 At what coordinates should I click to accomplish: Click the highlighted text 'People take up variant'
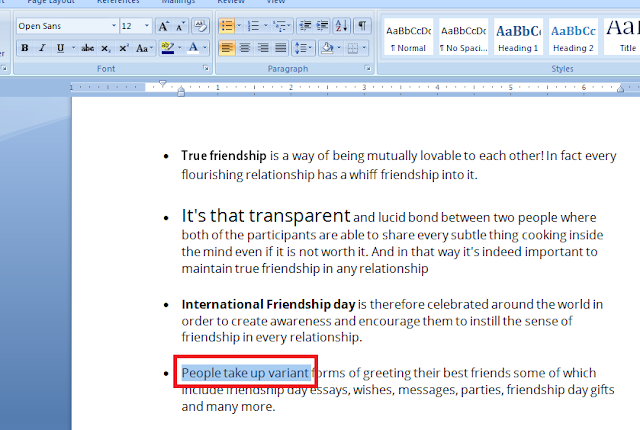tap(245, 372)
